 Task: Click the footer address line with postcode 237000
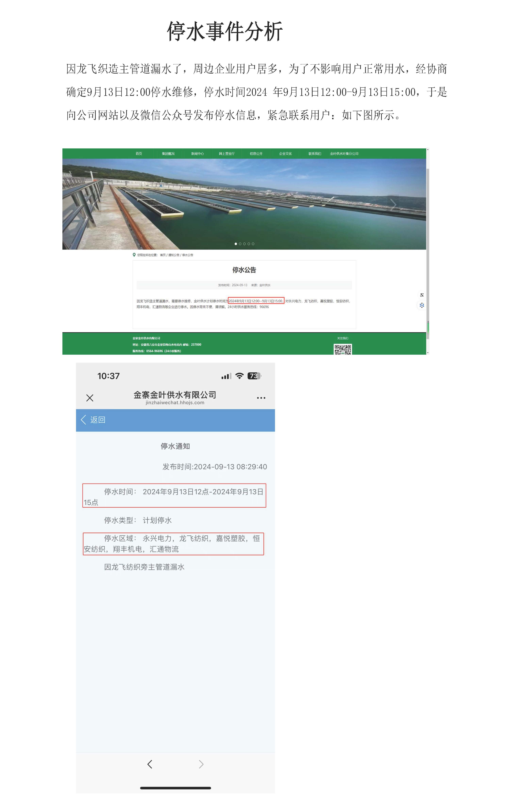[167, 345]
